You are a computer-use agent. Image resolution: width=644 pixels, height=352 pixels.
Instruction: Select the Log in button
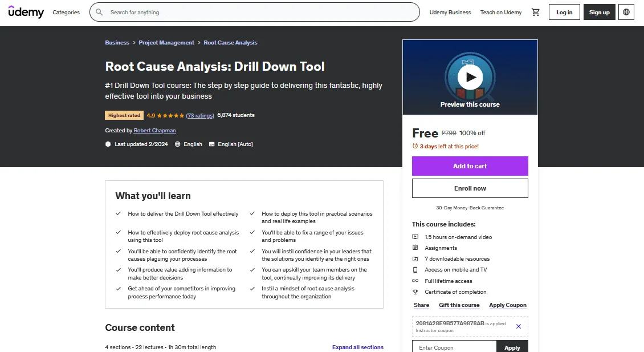click(564, 13)
